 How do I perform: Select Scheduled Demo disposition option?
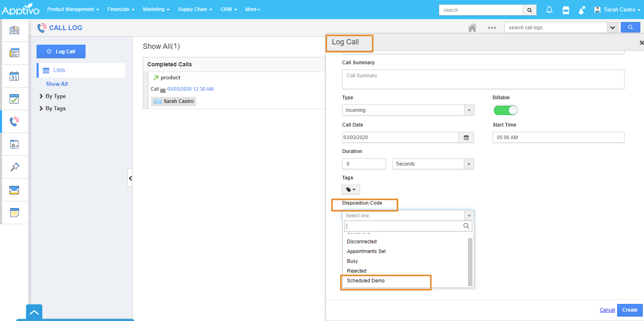click(405, 281)
